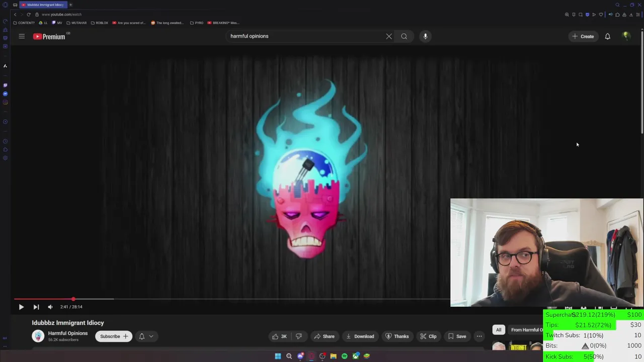
Task: Open the workspaces icon left of tab
Action: [x=15, y=5]
